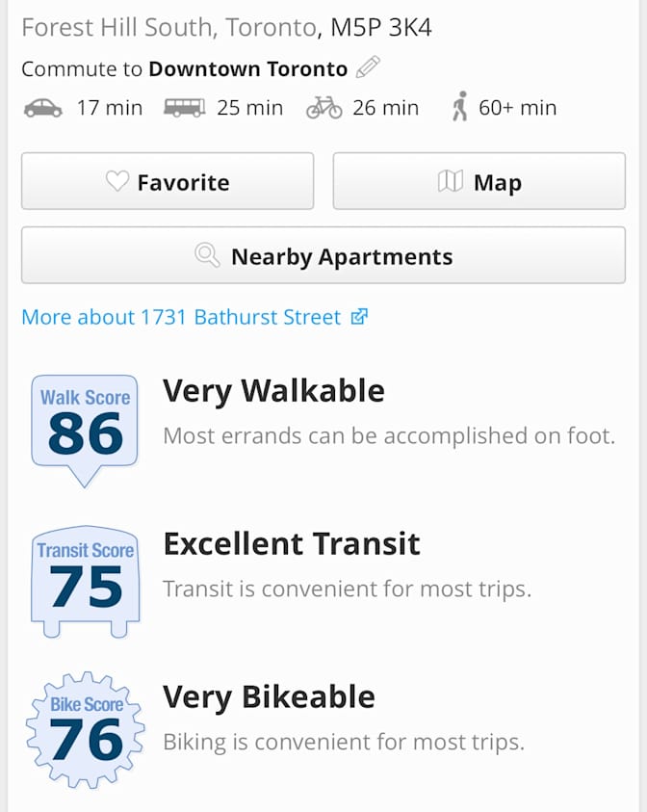Click the 17 min driving time
The image size is (647, 812).
(x=109, y=108)
